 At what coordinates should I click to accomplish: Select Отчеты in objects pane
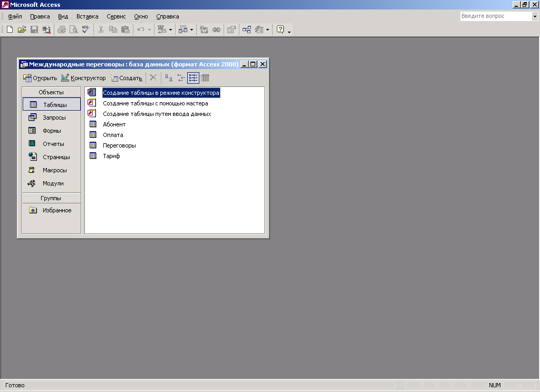(52, 143)
